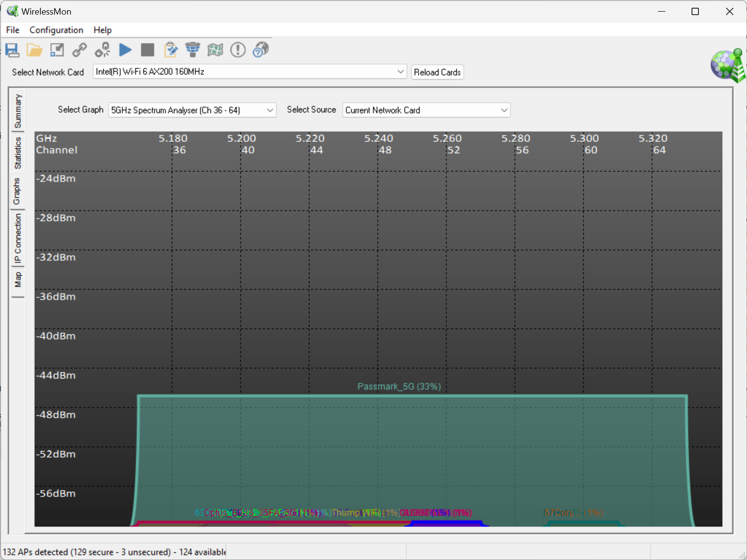This screenshot has height=560, width=747.
Task: Click the 132 APs detected status text
Action: [x=114, y=552]
